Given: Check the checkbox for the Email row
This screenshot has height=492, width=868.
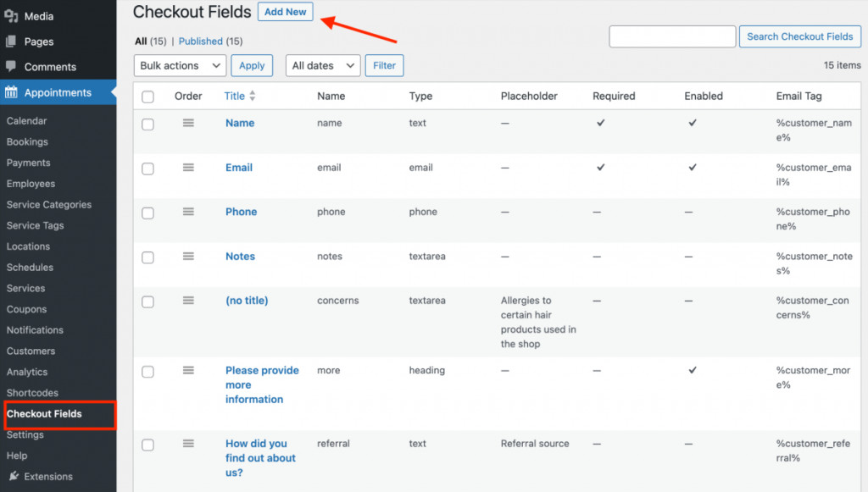Looking at the screenshot, I should [x=148, y=168].
